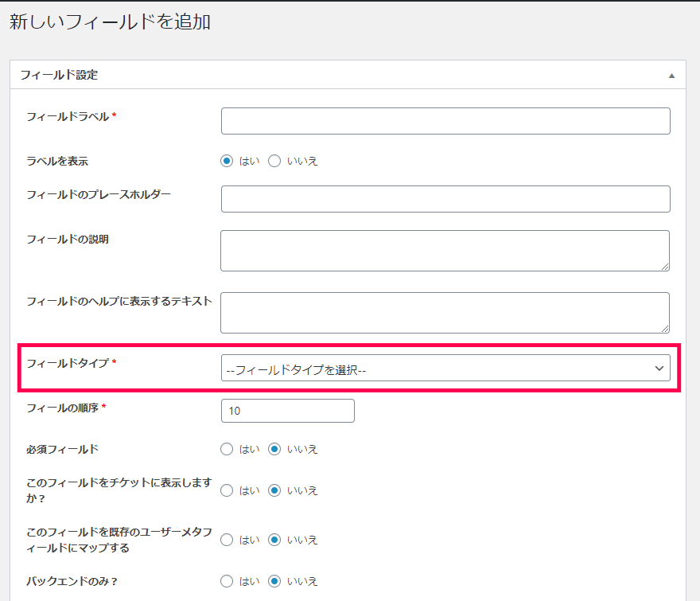
Task: Click the フィールドラベル text input
Action: (x=445, y=121)
